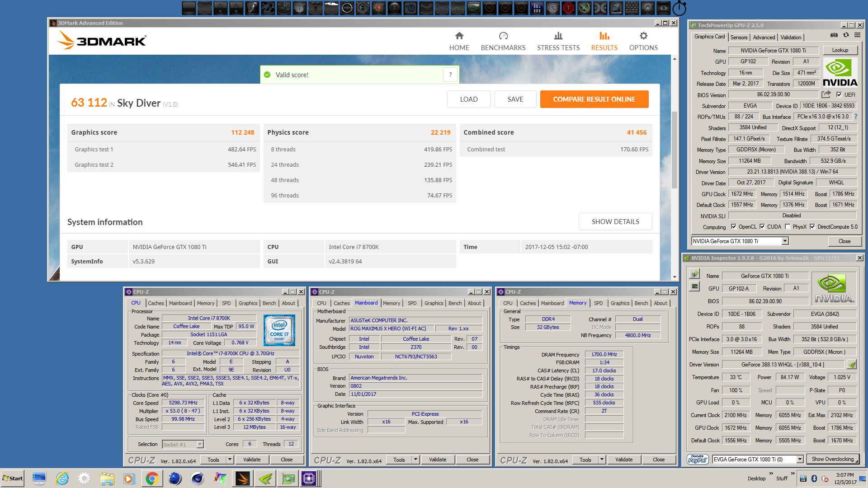The image size is (868, 488).
Task: Click COMPARE RESULT ONLINE
Action: pyautogui.click(x=594, y=99)
